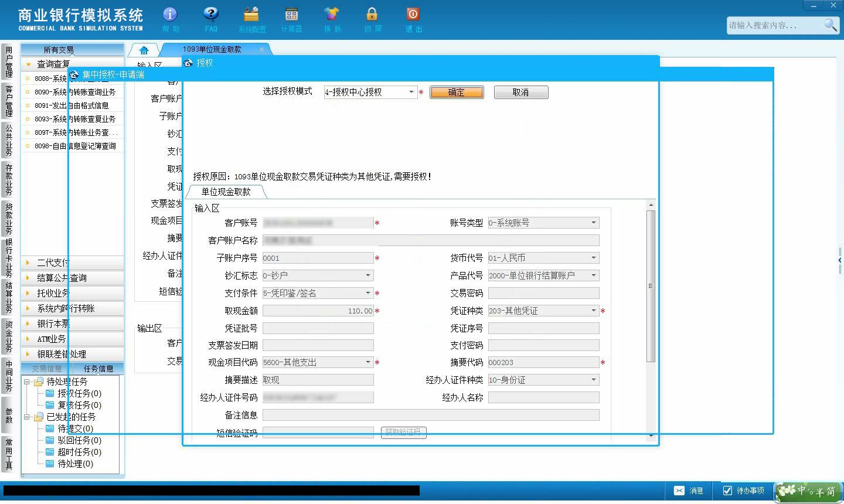Open the 选择授权模式 dropdown
This screenshot has height=504, width=844.
411,92
